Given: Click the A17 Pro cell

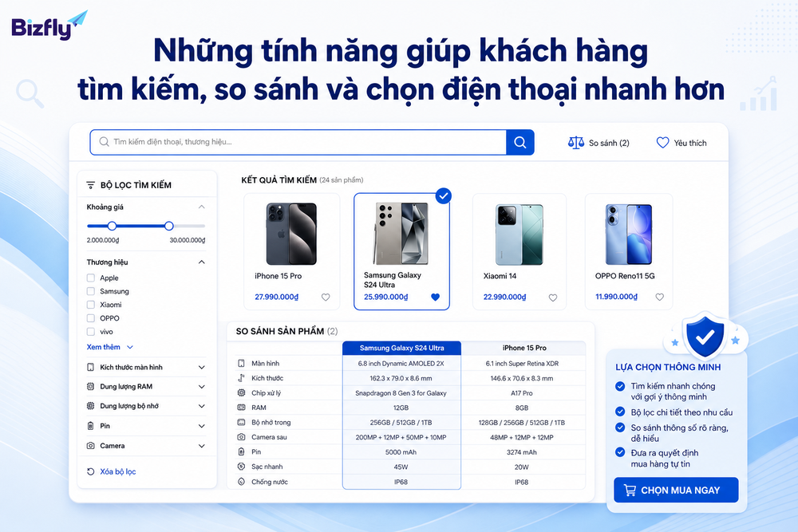Looking at the screenshot, I should click(522, 392).
